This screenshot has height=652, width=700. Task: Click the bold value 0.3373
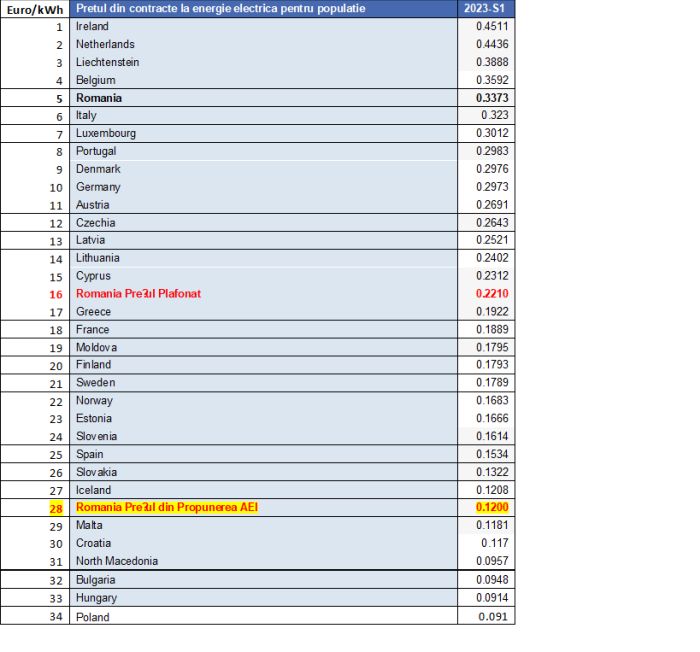[492, 98]
